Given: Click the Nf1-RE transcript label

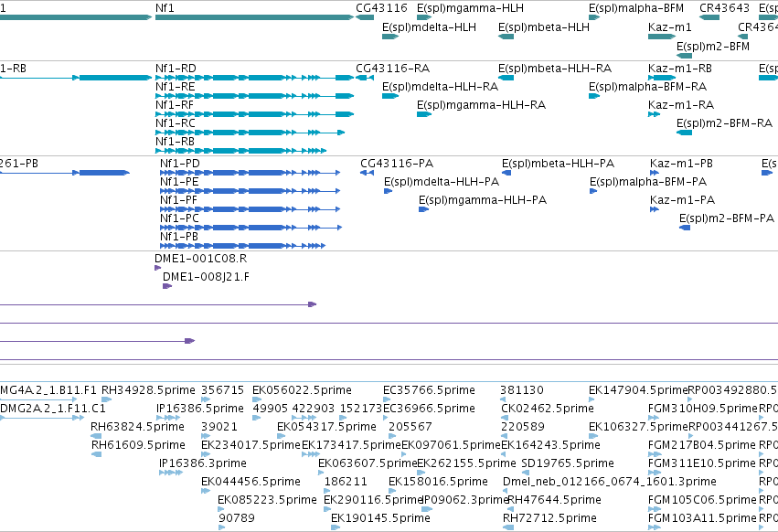Looking at the screenshot, I should point(176,87).
